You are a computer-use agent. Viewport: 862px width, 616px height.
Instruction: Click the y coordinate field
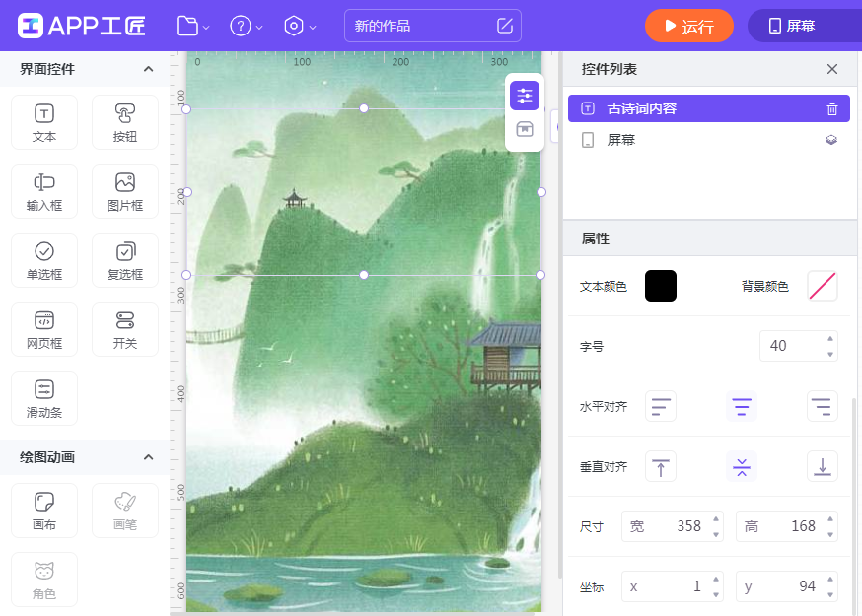pyautogui.click(x=787, y=586)
